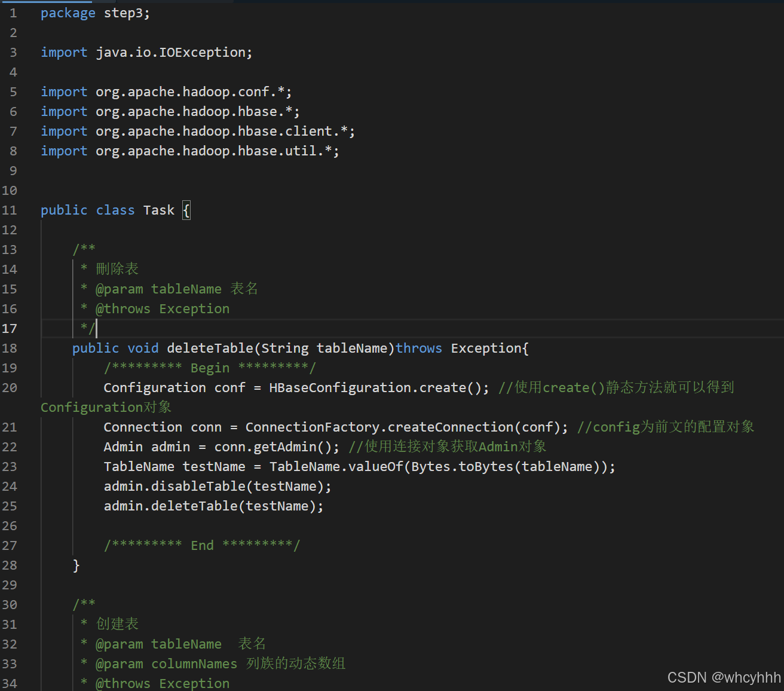Viewport: 784px width, 691px height.
Task: Click "Configuration conf" declaration on line 20
Action: tap(174, 388)
